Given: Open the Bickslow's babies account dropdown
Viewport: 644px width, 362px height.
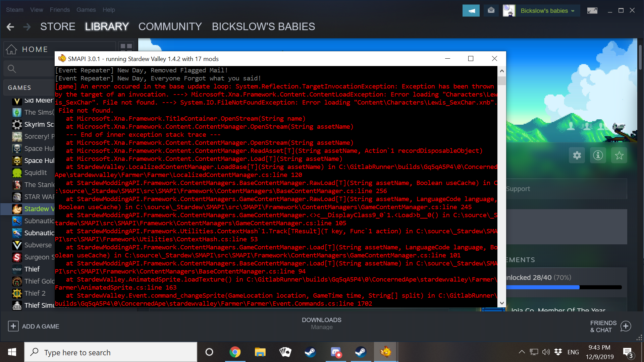Looking at the screenshot, I should tap(547, 11).
